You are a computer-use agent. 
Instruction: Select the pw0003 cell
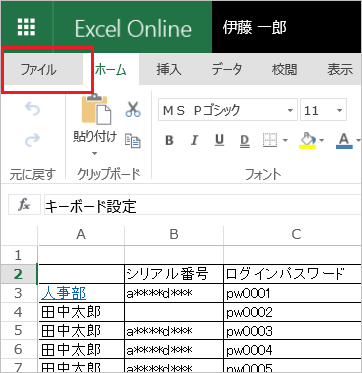click(x=293, y=331)
